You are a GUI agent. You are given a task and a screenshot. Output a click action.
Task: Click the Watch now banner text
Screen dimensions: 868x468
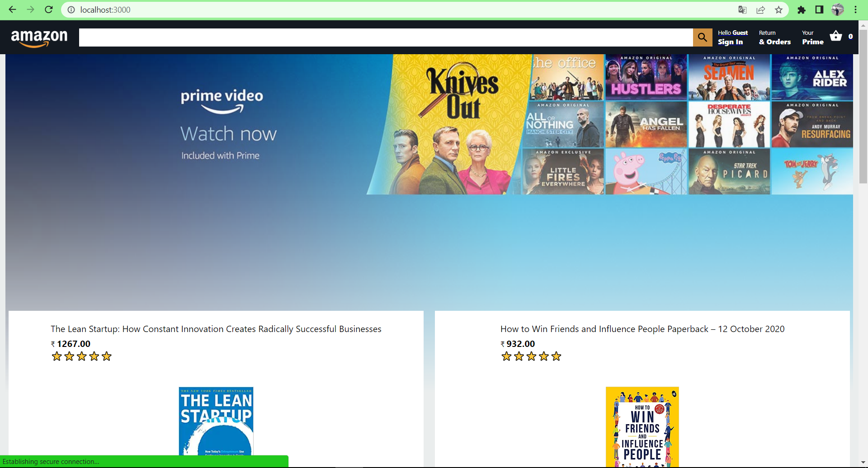pos(228,134)
